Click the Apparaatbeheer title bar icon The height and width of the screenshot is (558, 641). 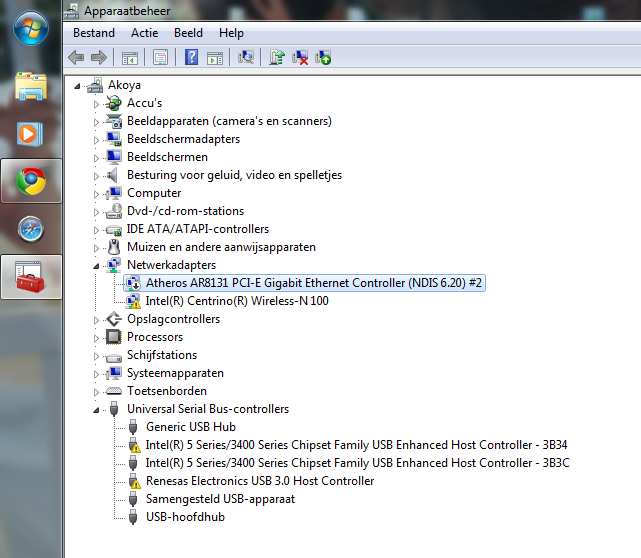[72, 11]
